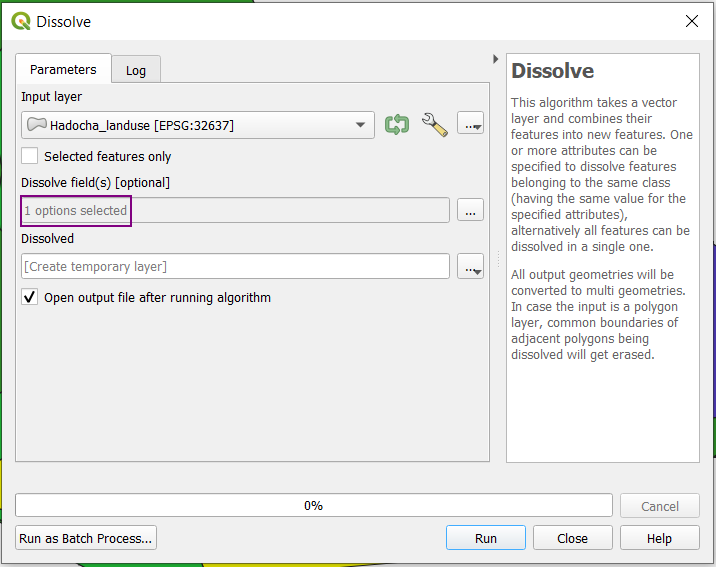This screenshot has width=716, height=567.
Task: Uncheck Open output file after running algorithm
Action: coord(30,297)
